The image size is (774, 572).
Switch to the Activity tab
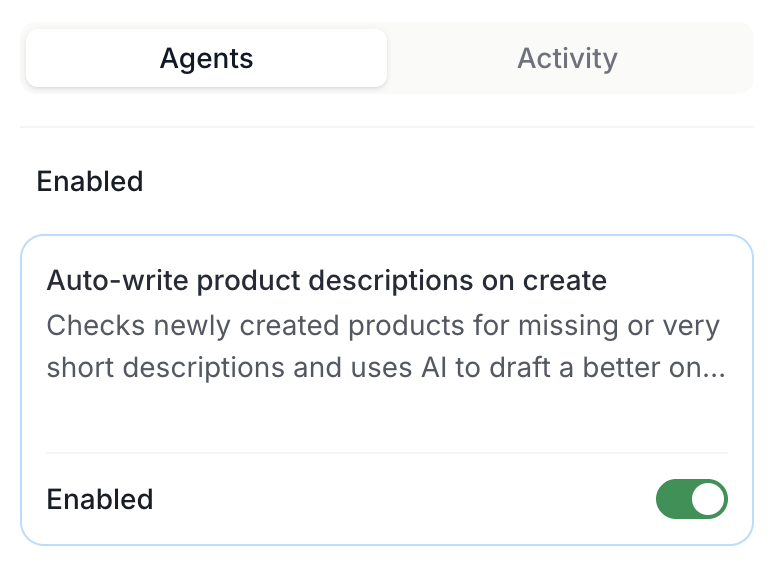(x=567, y=58)
